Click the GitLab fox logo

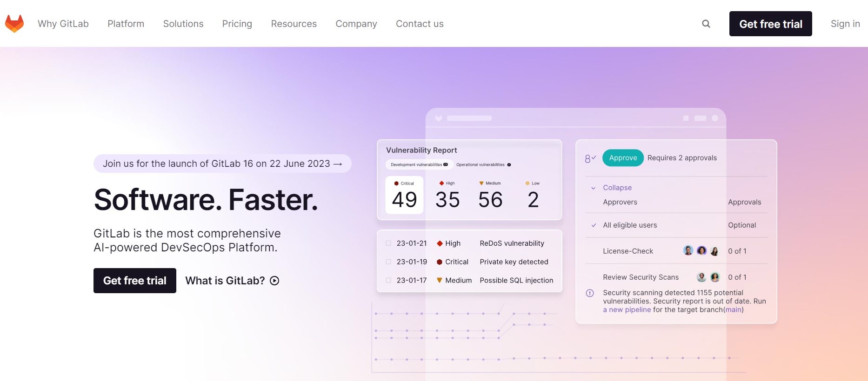(14, 24)
